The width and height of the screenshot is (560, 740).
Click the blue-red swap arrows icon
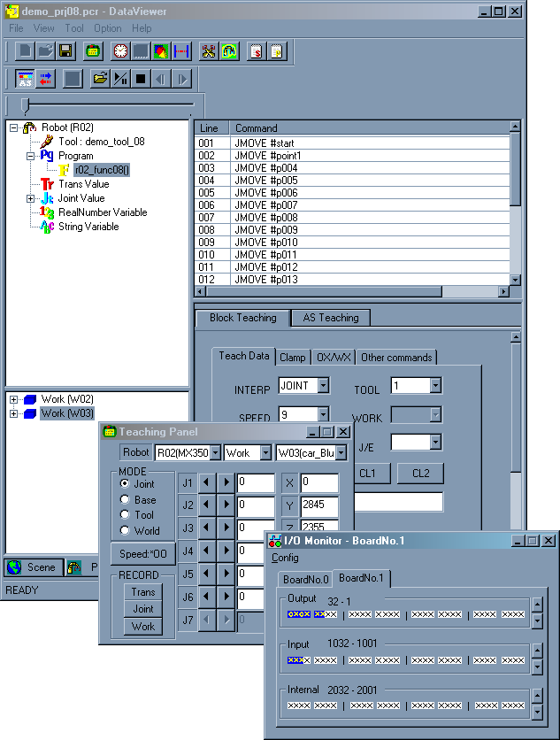click(45, 79)
